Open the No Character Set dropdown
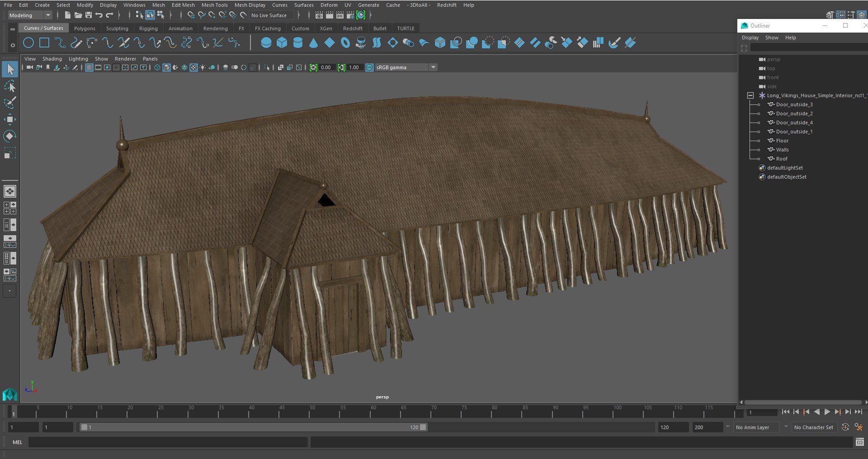The width and height of the screenshot is (868, 459). 815,427
